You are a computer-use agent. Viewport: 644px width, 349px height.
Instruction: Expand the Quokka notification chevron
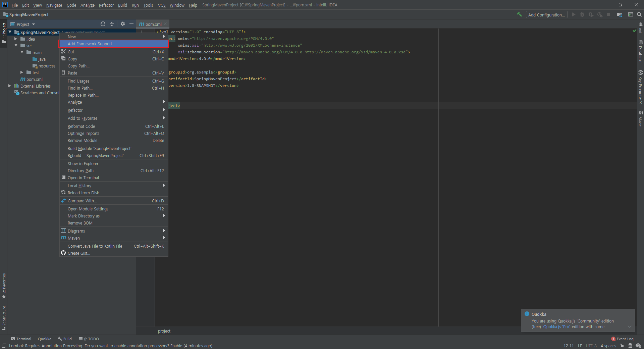[x=630, y=327]
